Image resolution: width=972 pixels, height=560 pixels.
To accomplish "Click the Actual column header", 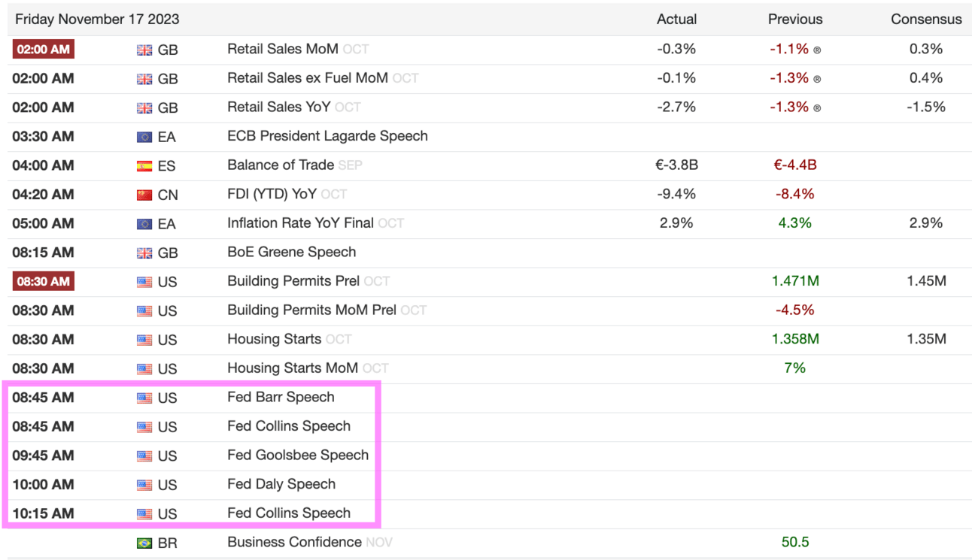I will point(676,20).
